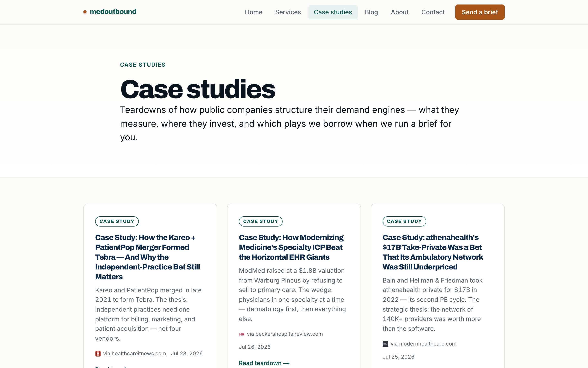Viewport: 588px width, 368px height.
Task: Click the CASE STUDIES eyebrow label
Action: [x=143, y=65]
